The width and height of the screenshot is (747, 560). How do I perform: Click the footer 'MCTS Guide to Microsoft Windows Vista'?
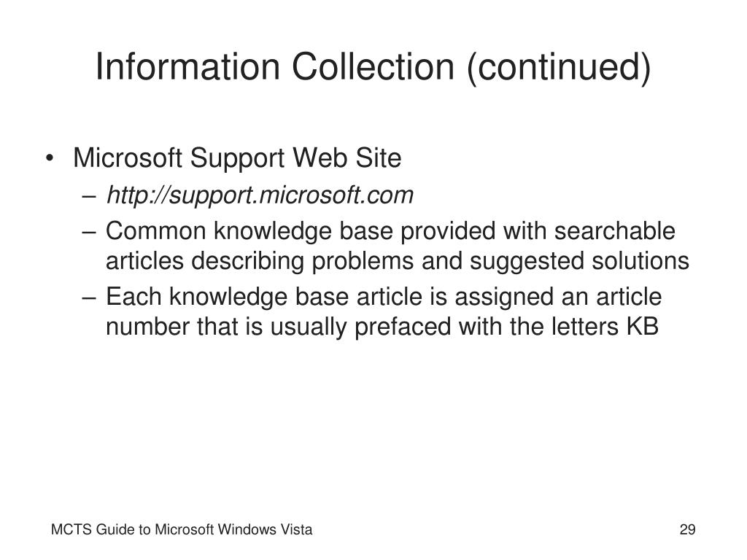(x=182, y=529)
